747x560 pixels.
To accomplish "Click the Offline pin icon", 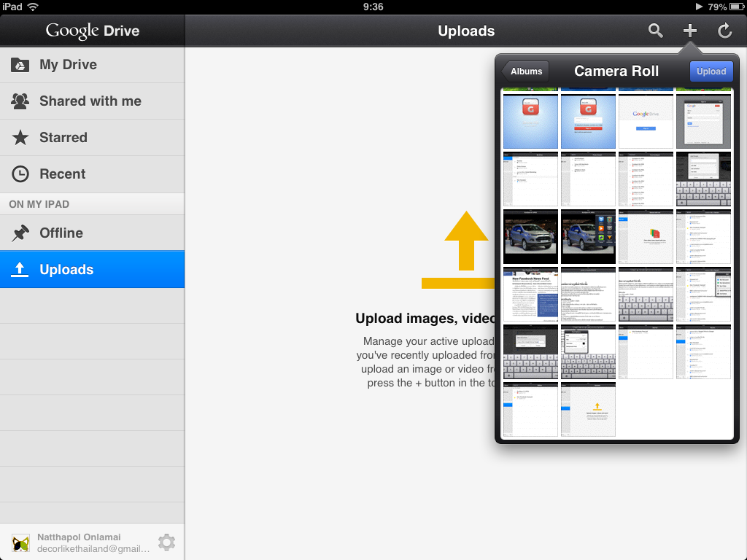I will (20, 233).
